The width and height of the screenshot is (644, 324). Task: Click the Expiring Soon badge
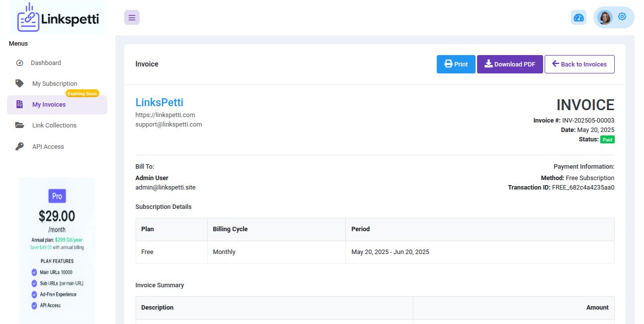click(82, 93)
